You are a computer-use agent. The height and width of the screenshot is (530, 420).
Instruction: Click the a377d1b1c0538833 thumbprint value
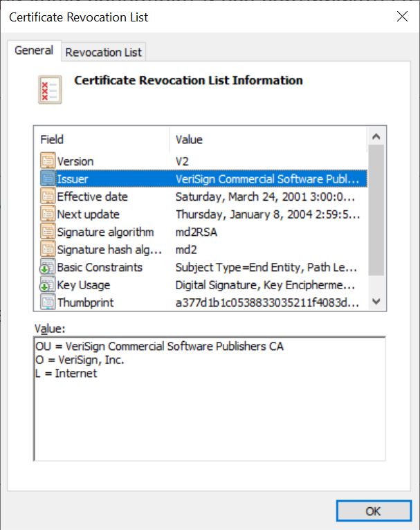[x=267, y=302]
